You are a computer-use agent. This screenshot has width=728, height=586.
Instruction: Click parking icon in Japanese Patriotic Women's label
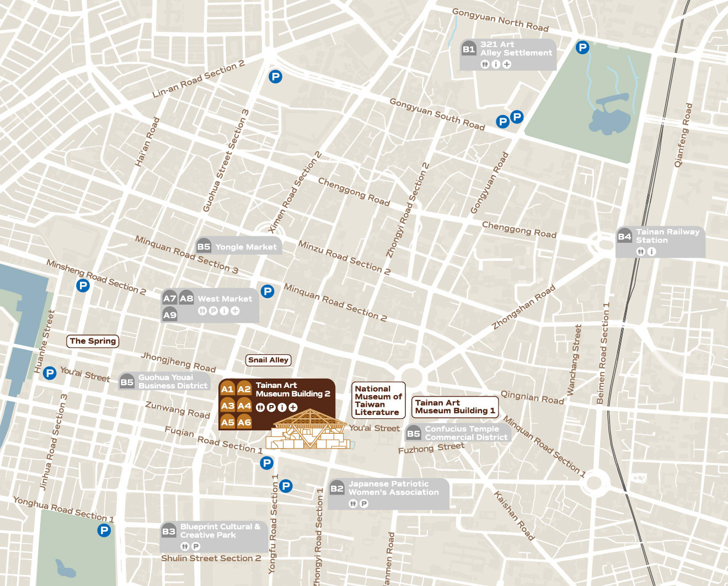[364, 503]
